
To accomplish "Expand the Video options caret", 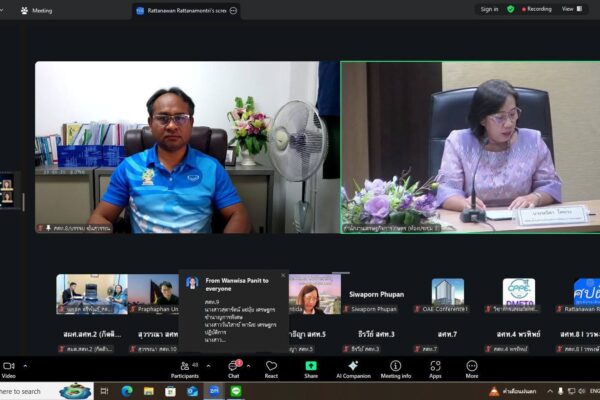I will click(x=27, y=363).
